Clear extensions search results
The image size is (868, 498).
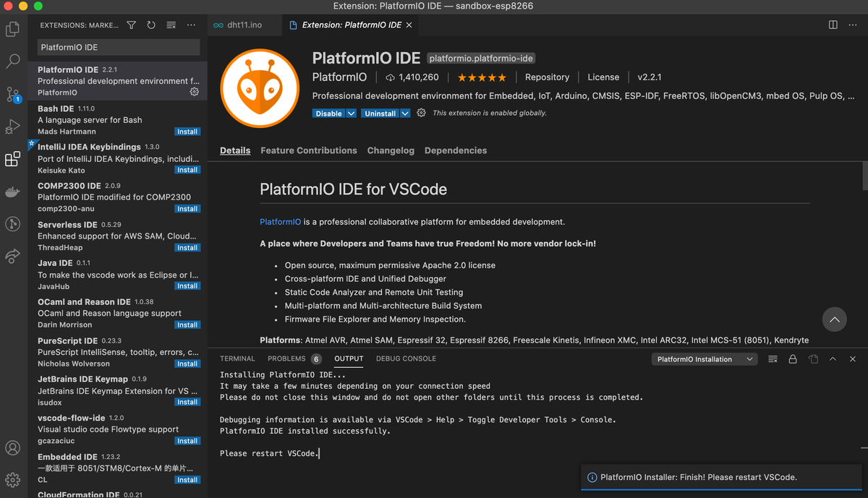click(171, 25)
